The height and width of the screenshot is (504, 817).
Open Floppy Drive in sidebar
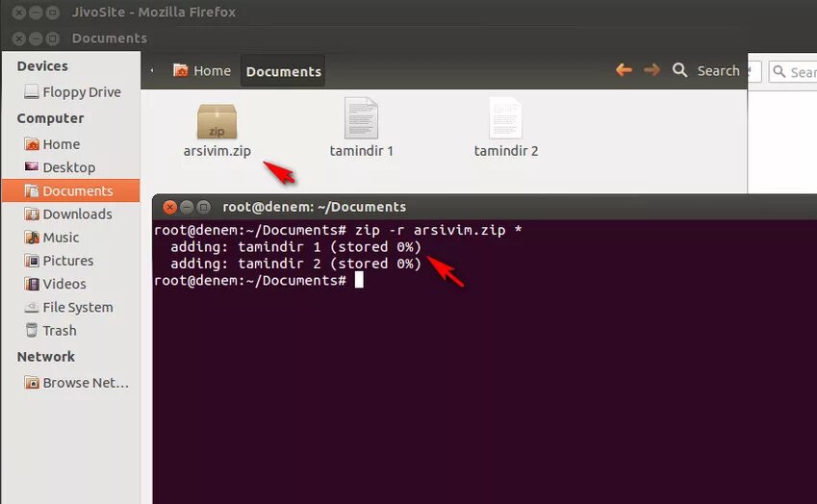[72, 92]
